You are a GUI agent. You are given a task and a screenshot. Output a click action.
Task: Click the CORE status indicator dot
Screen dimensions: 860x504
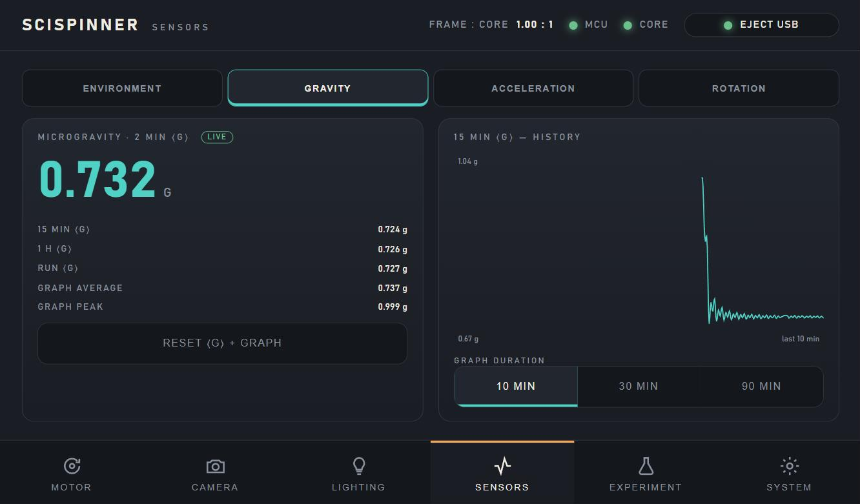click(628, 25)
